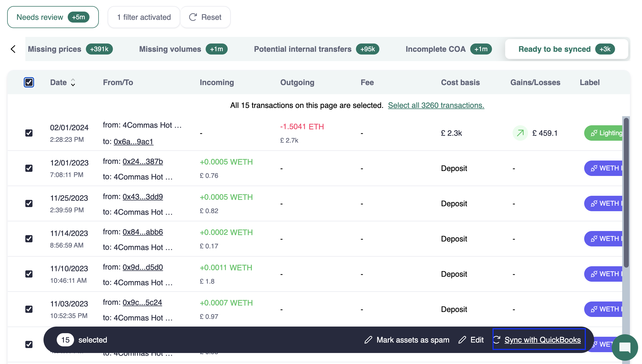Screen dimensions: 642x364
Task: Click the Sync with QuickBooks refresh icon
Action: [497, 340]
